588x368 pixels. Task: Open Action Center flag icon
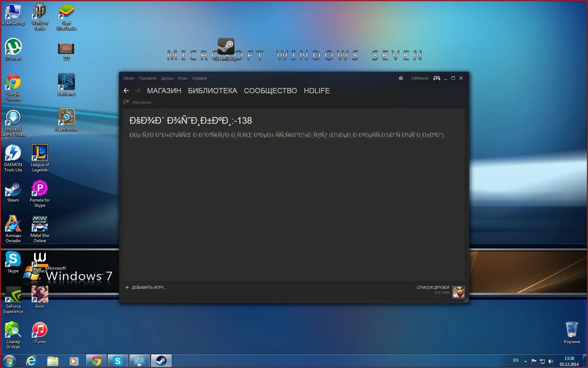pyautogui.click(x=534, y=361)
